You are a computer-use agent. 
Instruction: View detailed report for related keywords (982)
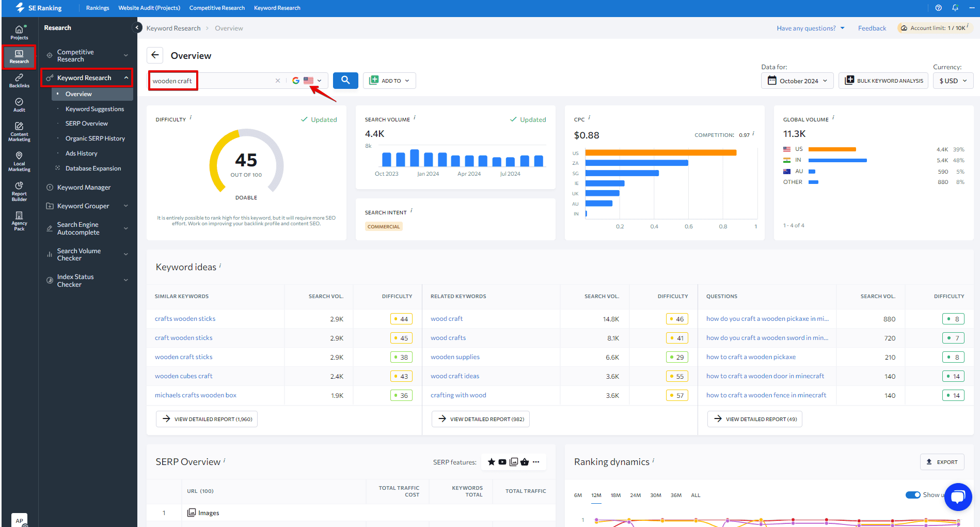pos(481,419)
